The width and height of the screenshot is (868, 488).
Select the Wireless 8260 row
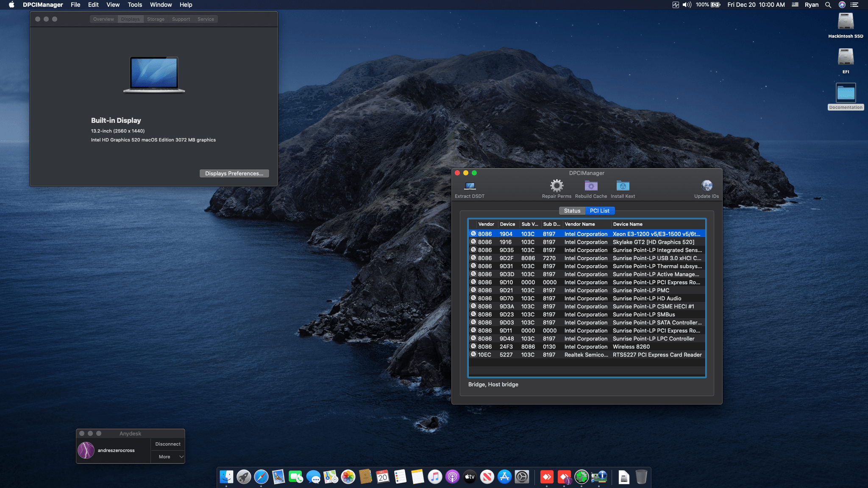coord(587,347)
